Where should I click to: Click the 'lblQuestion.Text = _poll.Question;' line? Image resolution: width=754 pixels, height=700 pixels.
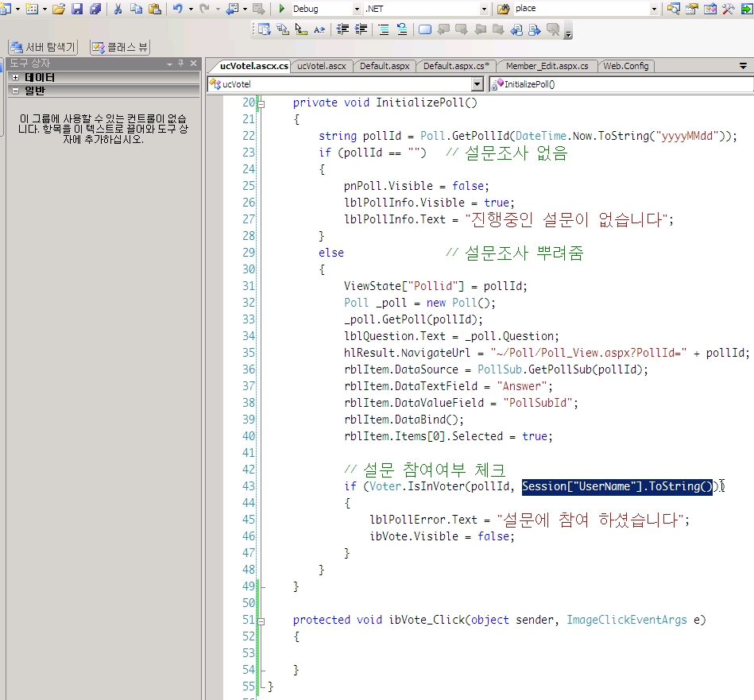(451, 336)
